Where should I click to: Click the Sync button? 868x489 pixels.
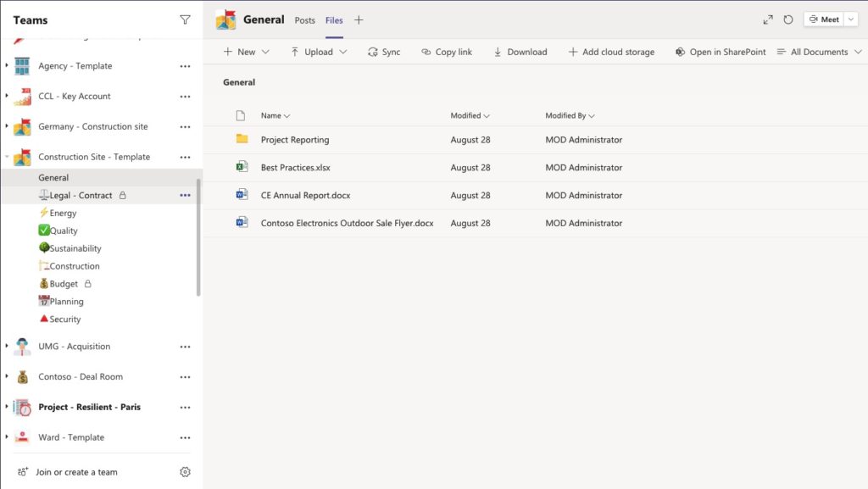[x=384, y=52]
